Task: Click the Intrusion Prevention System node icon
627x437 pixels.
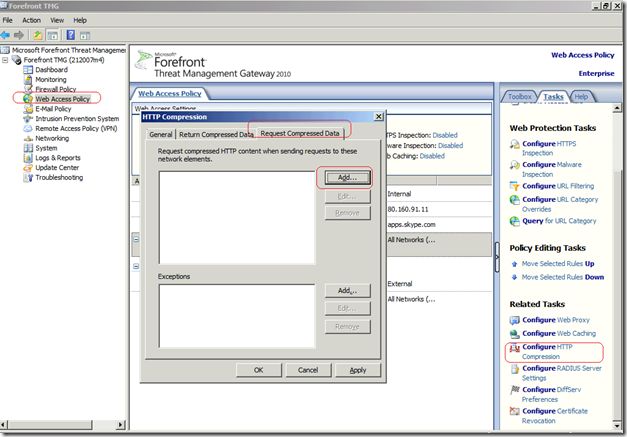Action: 28,119
